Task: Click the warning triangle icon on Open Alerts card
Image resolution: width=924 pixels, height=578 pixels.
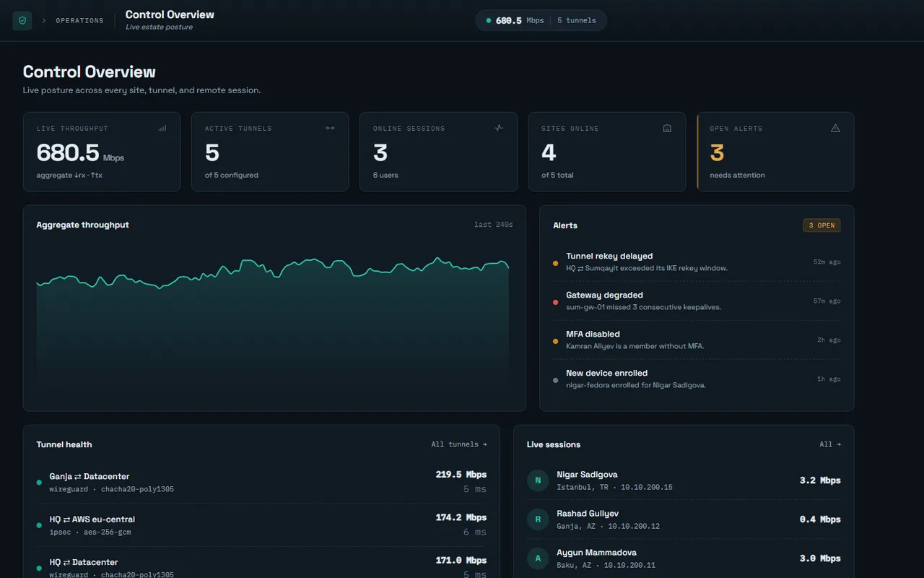Action: (835, 128)
